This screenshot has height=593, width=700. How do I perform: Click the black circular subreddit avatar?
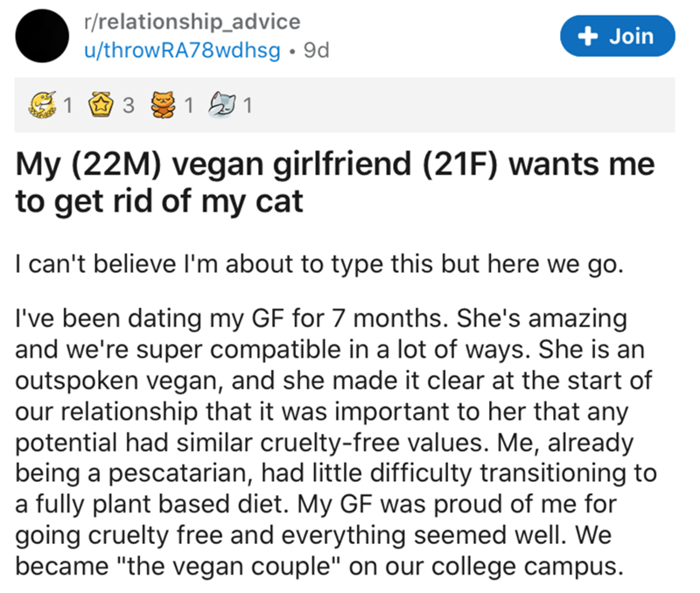coord(43,35)
